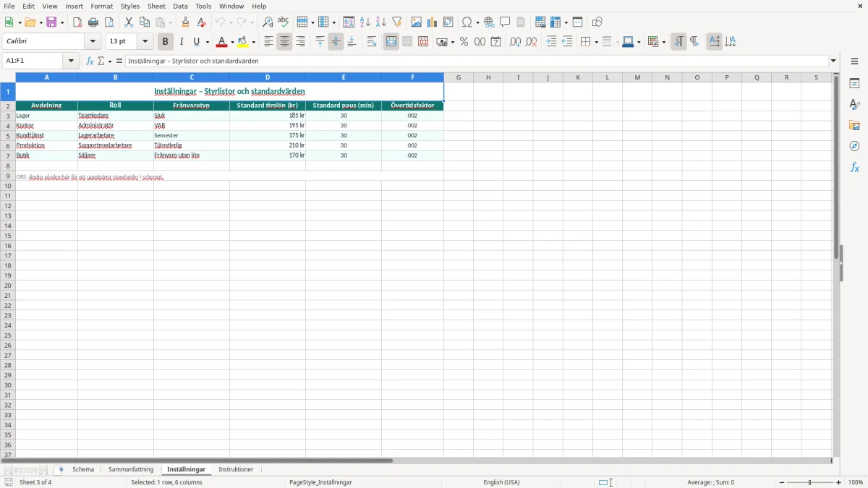This screenshot has width=868, height=488.
Task: Sort ascending
Action: pyautogui.click(x=365, y=22)
